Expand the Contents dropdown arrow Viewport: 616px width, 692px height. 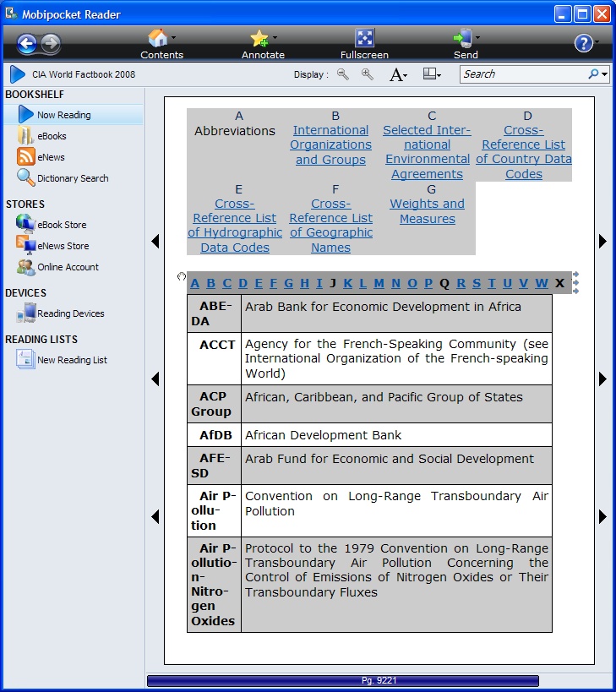tap(173, 38)
